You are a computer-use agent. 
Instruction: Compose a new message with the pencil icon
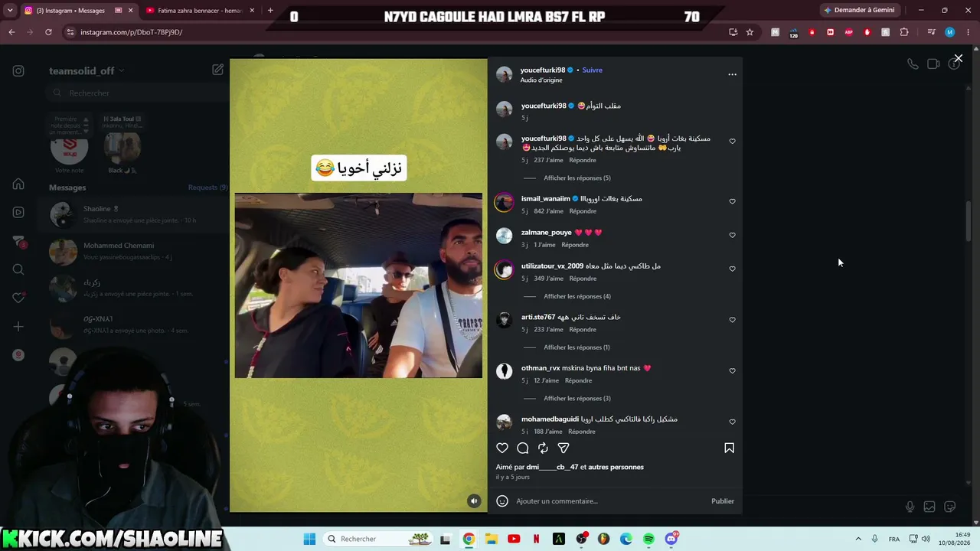point(217,70)
